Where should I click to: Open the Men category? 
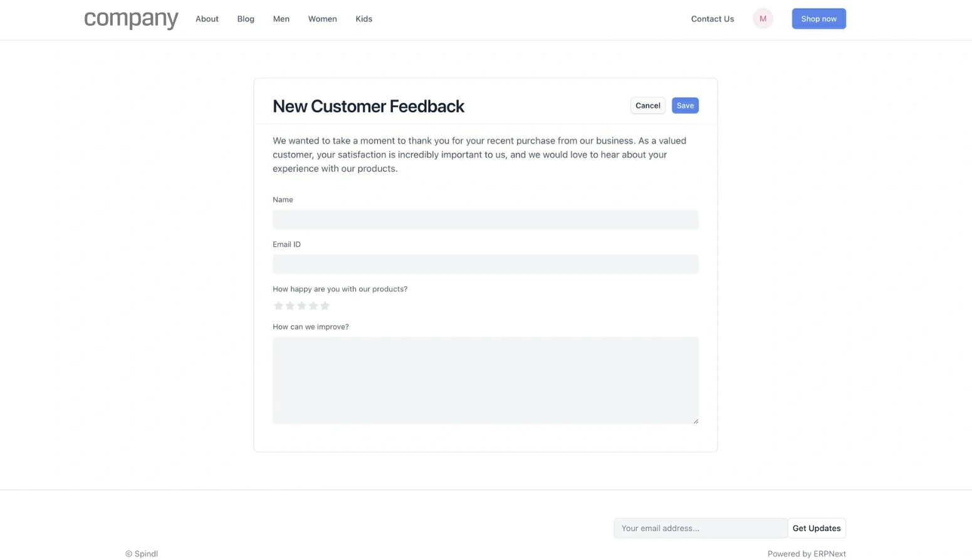coord(281,19)
